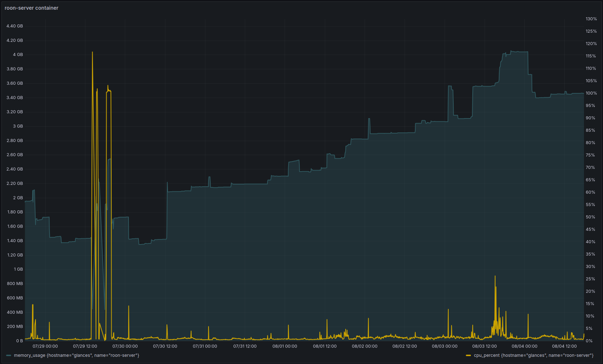Click the 07/31 00:00 time axis label
The width and height of the screenshot is (603, 364).
pyautogui.click(x=205, y=346)
